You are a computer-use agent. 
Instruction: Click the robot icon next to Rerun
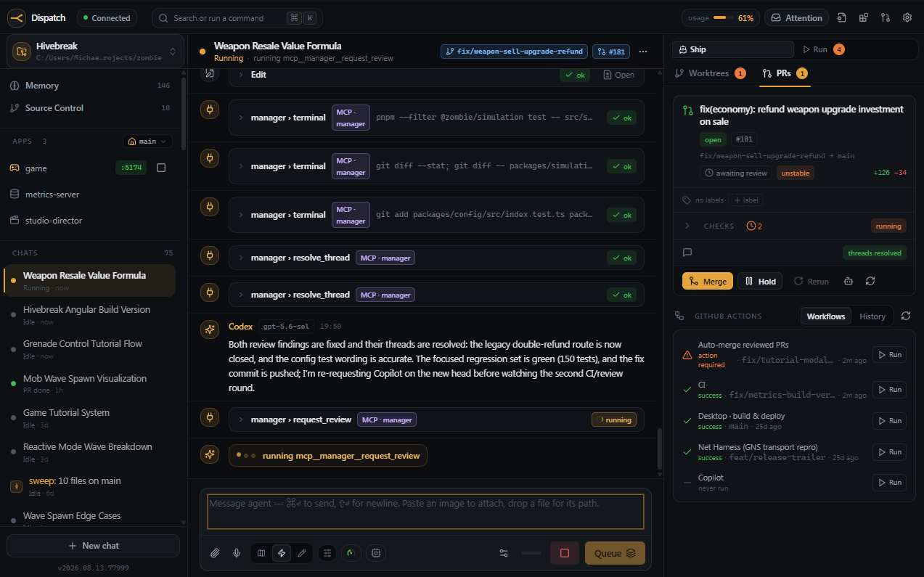pos(849,281)
